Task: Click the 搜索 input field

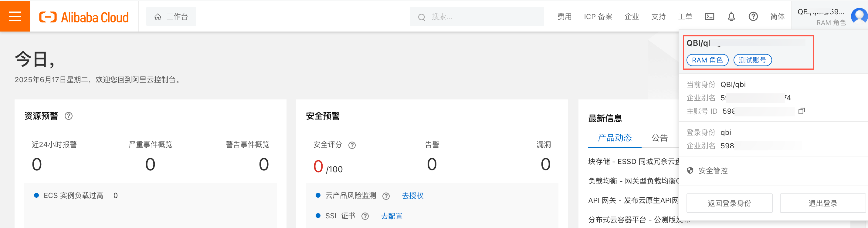Action: click(482, 16)
